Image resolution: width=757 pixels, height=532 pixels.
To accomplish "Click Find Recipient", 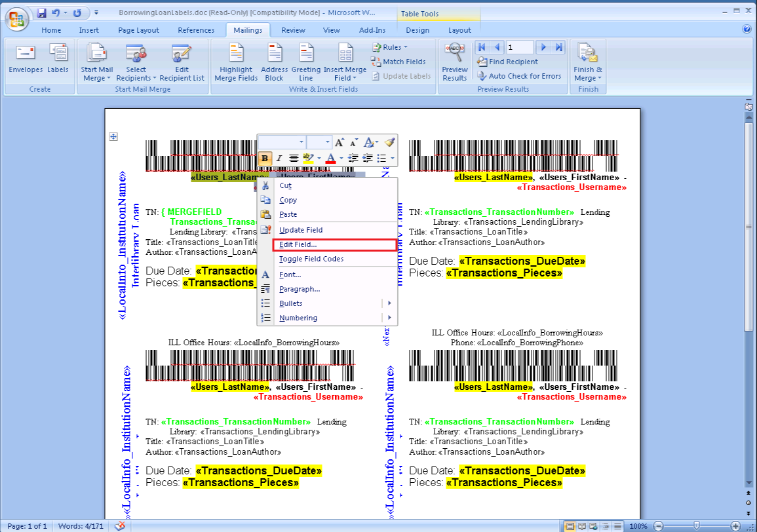I will [x=508, y=62].
